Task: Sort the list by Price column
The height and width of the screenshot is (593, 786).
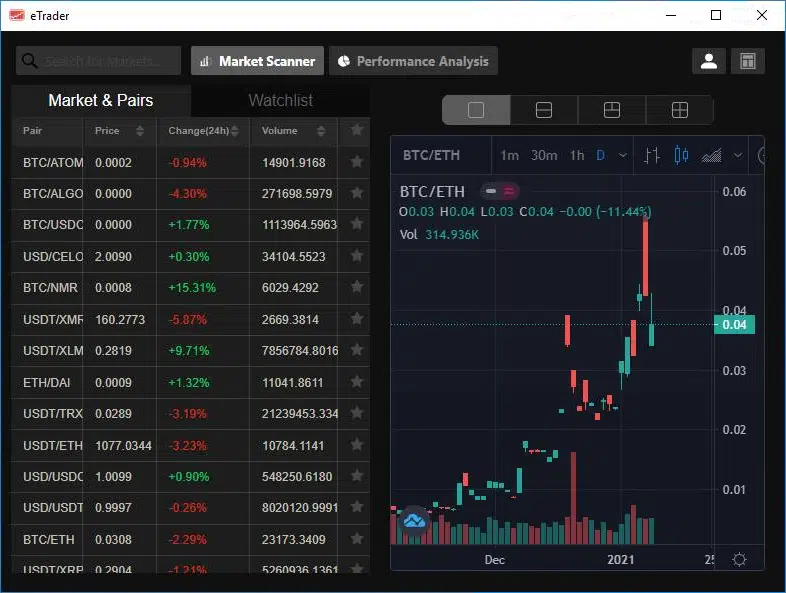Action: (x=119, y=131)
